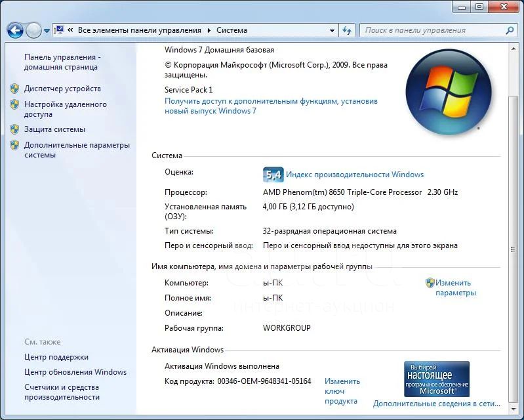The image size is (524, 420).
Task: Open 'Центр обновления Windows' link
Action: (x=75, y=372)
